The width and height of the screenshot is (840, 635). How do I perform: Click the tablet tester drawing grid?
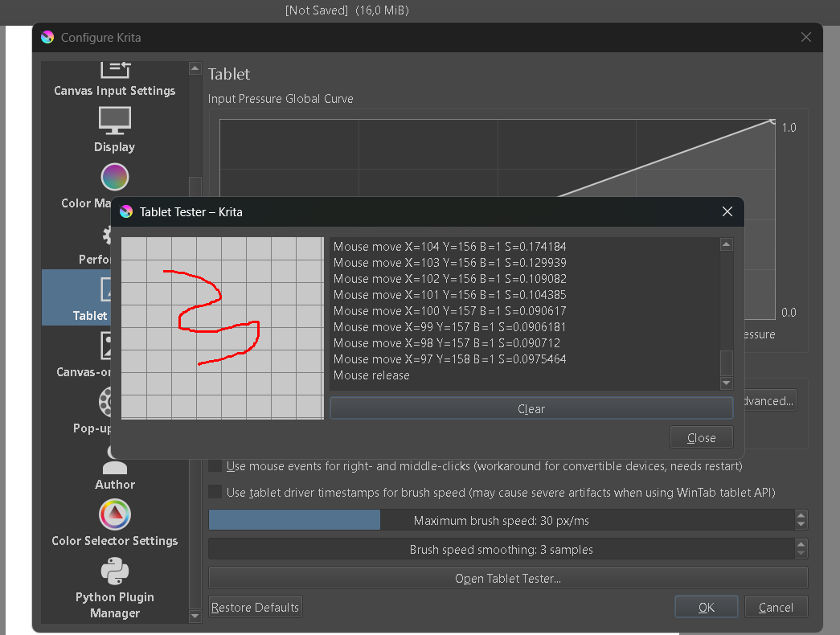(223, 328)
